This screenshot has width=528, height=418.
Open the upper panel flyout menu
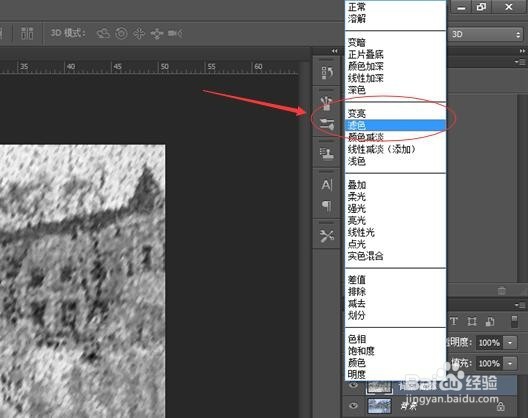[520, 62]
